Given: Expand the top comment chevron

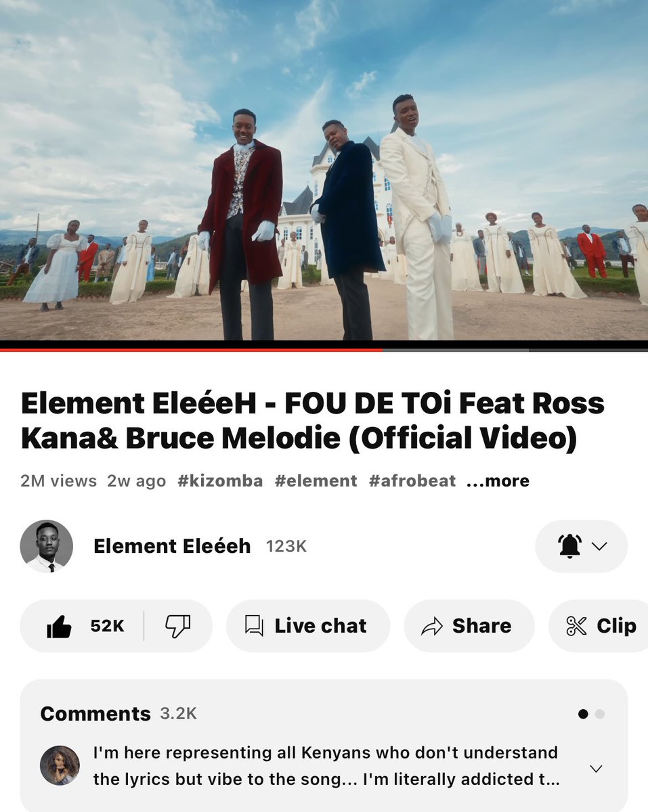Looking at the screenshot, I should click(x=596, y=769).
